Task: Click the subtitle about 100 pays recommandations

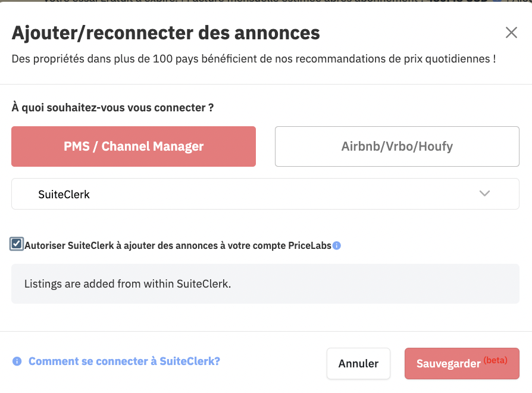Action: coord(254,59)
